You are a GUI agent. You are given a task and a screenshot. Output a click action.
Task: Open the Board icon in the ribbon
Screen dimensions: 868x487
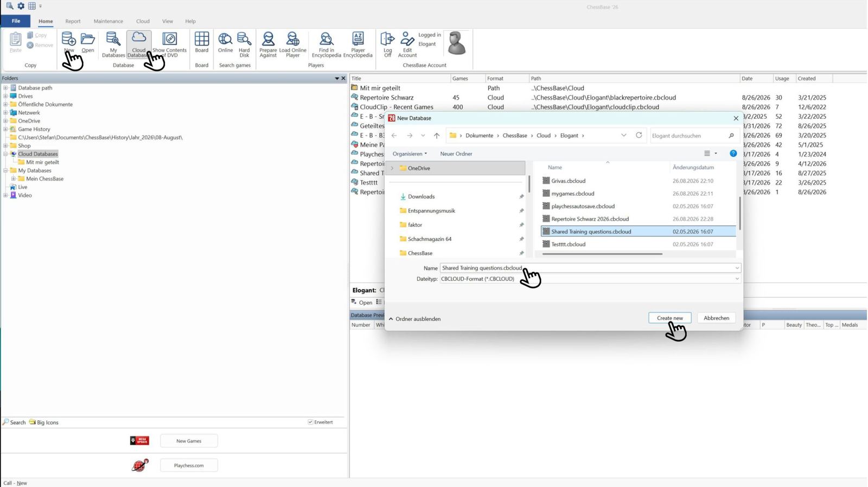202,39
